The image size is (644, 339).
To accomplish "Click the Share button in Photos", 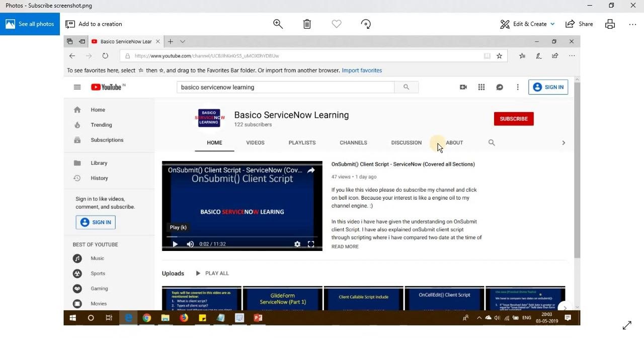I will click(x=579, y=24).
